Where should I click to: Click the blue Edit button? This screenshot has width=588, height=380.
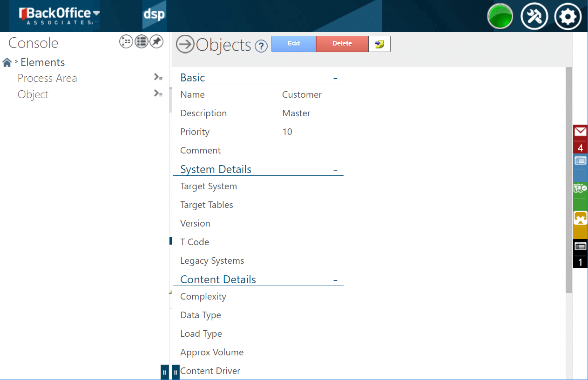tap(294, 44)
